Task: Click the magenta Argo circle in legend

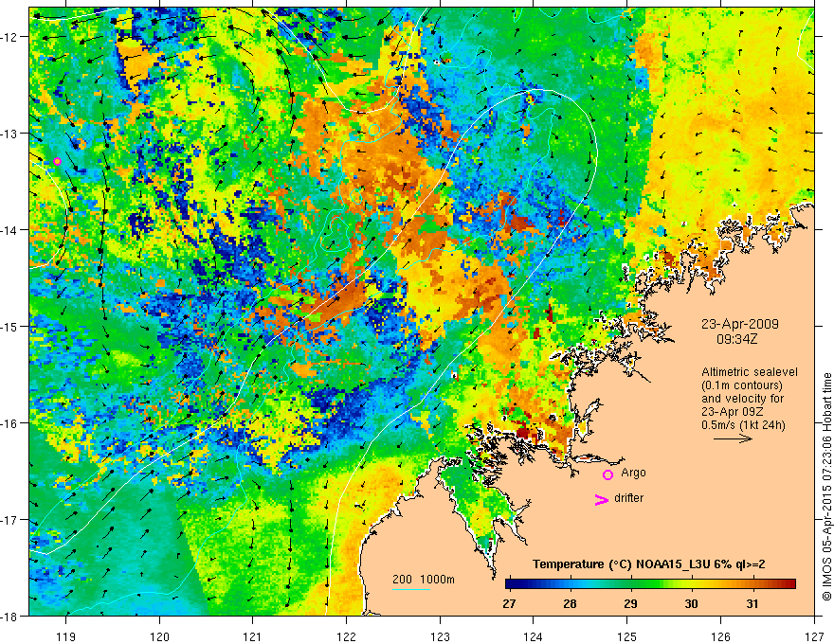Action: (x=607, y=474)
